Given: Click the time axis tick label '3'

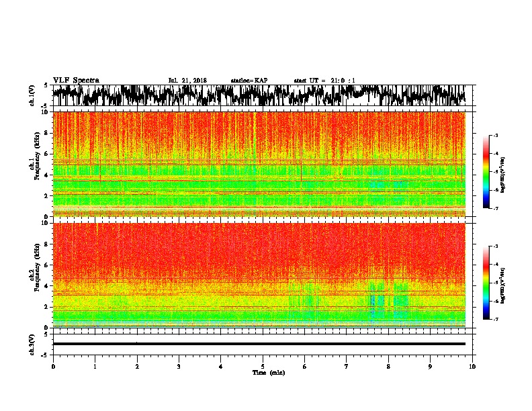Looking at the screenshot, I should pos(179,366).
